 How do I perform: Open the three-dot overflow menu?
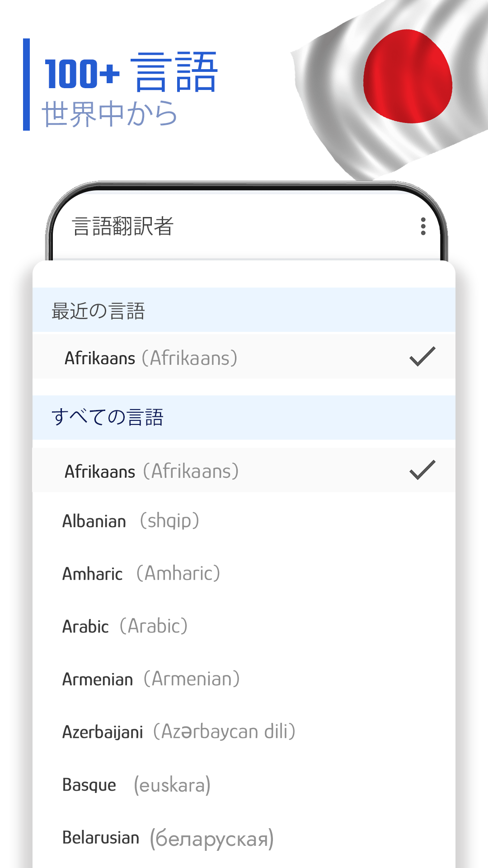pyautogui.click(x=423, y=226)
